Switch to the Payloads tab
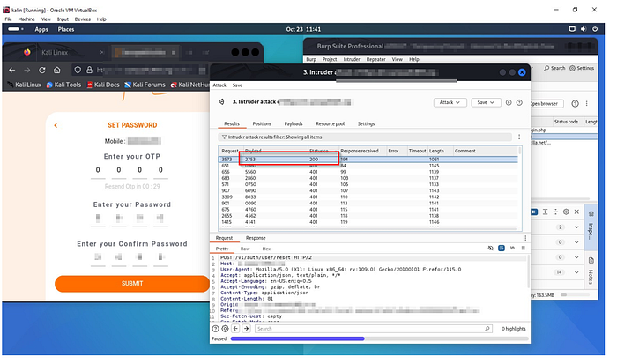 (x=294, y=123)
